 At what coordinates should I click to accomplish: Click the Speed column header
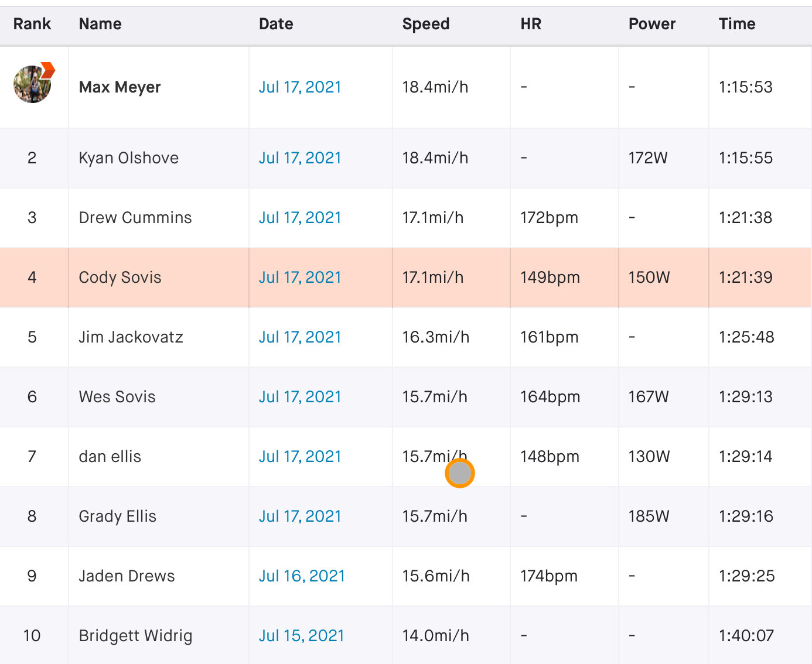[425, 24]
